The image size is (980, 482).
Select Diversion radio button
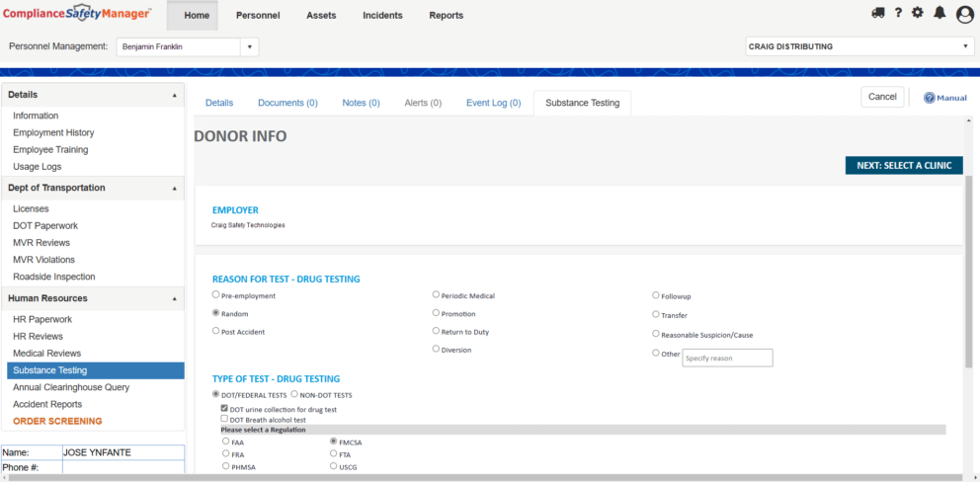(x=436, y=349)
